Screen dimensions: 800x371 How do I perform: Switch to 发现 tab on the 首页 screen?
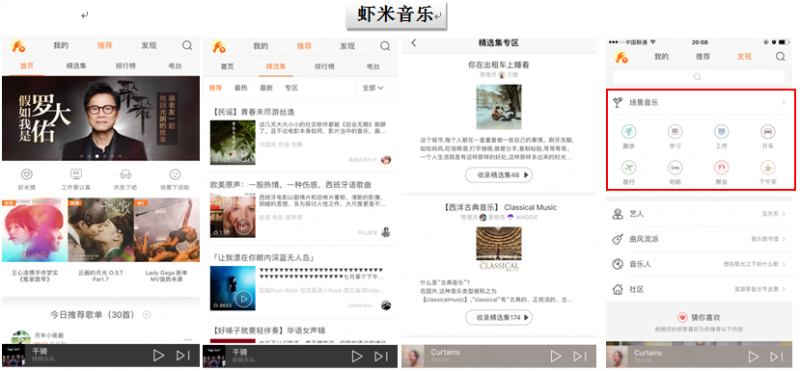[149, 45]
